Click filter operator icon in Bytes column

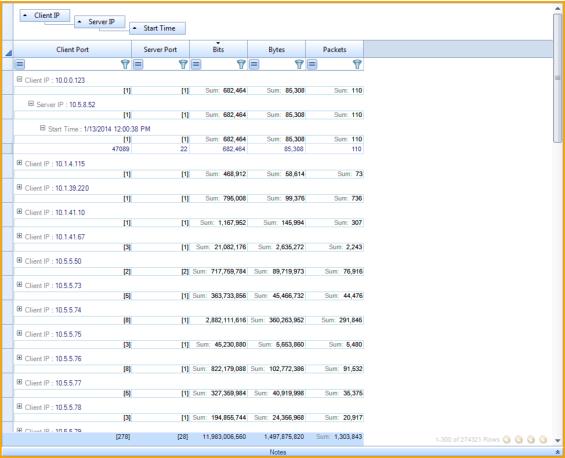(x=254, y=65)
